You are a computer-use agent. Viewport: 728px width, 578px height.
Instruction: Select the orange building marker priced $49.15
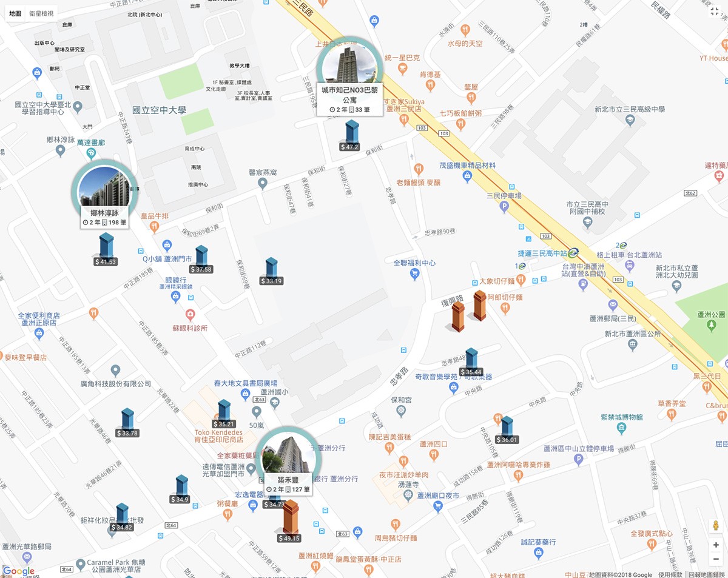point(291,521)
